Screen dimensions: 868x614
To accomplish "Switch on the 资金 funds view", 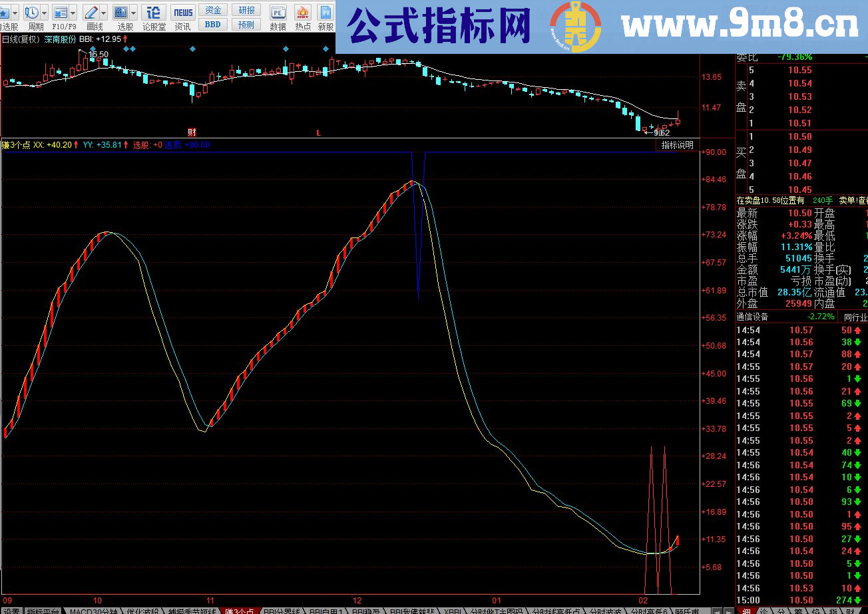I will tap(214, 9).
